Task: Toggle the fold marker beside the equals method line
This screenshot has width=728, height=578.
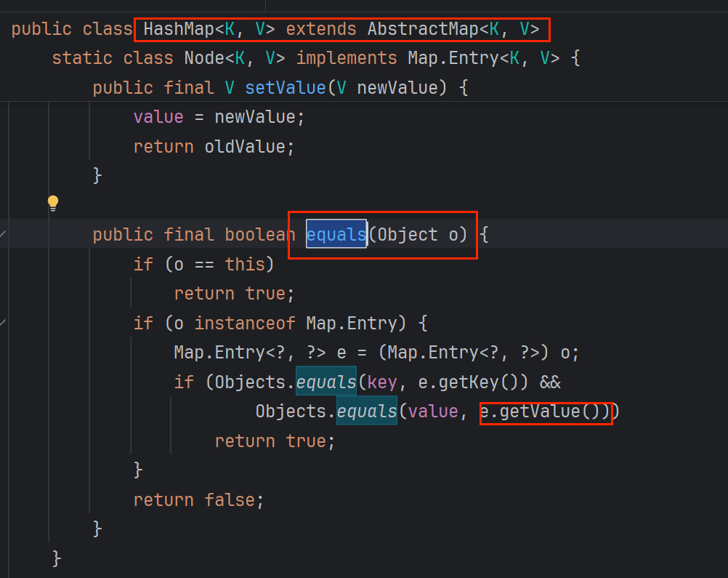Action: (4, 234)
